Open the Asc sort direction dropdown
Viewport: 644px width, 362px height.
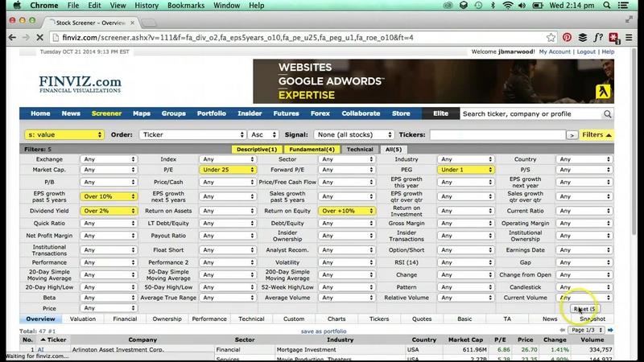click(x=263, y=134)
